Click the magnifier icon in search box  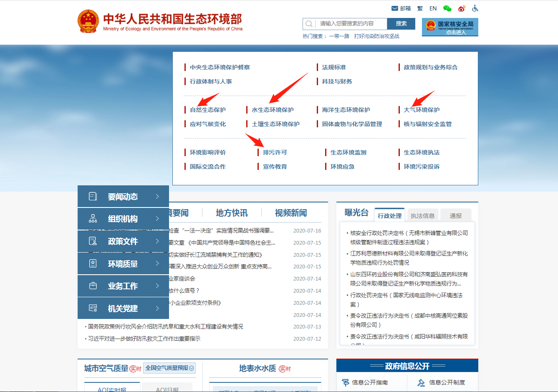coord(309,24)
